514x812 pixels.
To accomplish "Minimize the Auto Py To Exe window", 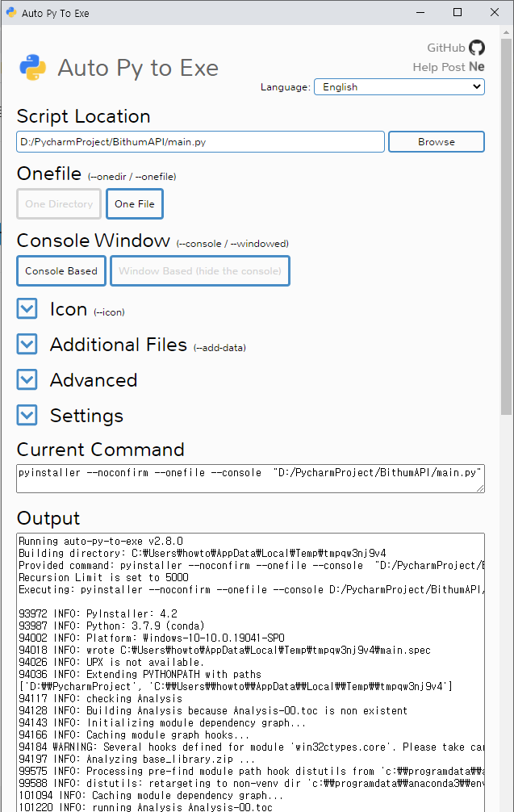I will pos(420,12).
